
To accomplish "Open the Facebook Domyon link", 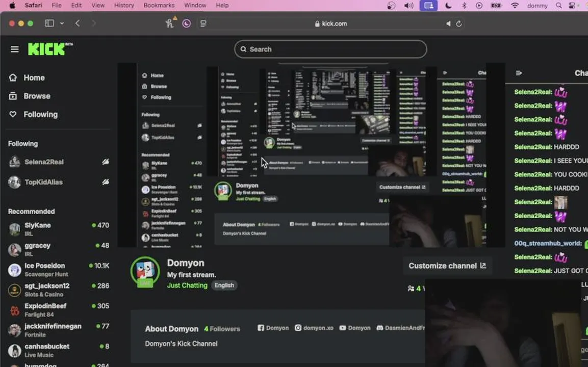I will 273,328.
